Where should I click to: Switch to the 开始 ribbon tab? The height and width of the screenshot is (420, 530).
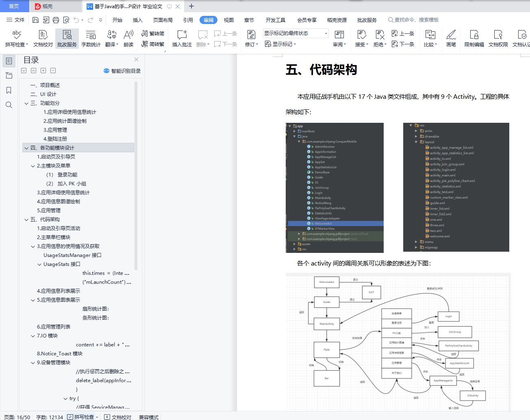[117, 20]
